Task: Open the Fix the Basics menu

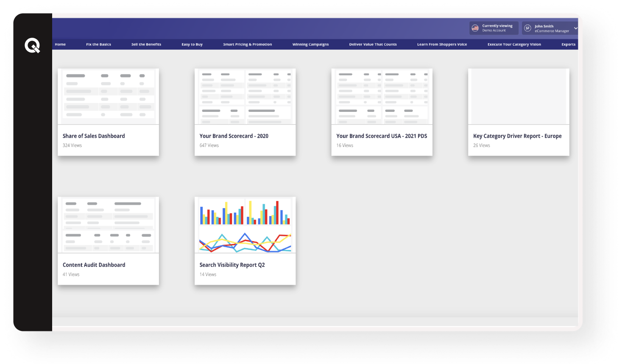Action: tap(98, 44)
